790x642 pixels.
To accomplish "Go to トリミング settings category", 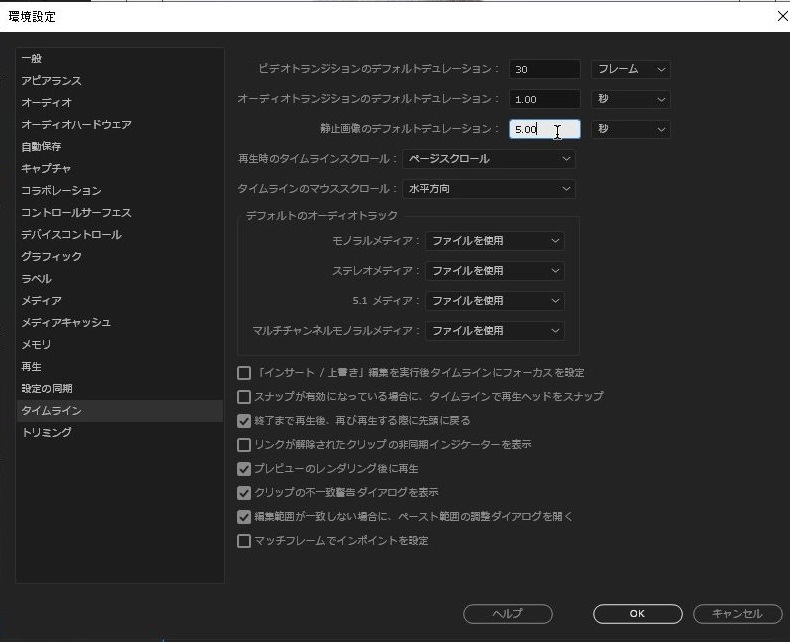I will click(x=47, y=433).
